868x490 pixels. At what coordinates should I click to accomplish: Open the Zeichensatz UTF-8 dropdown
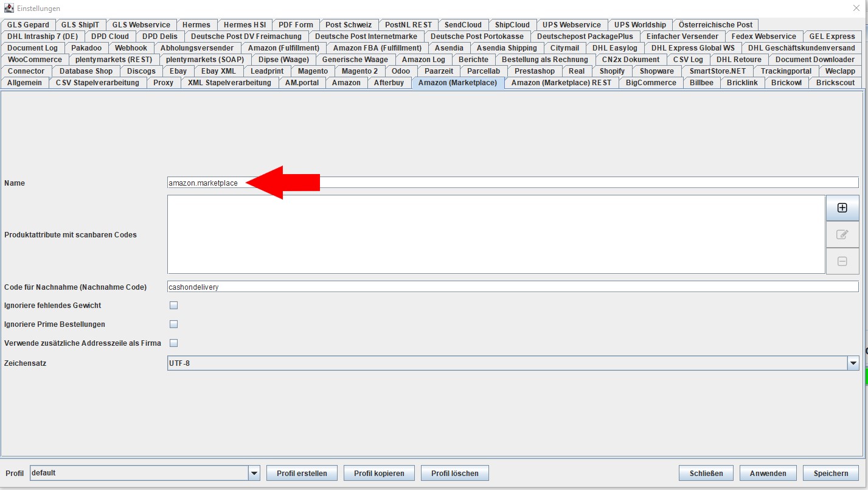[513, 363]
